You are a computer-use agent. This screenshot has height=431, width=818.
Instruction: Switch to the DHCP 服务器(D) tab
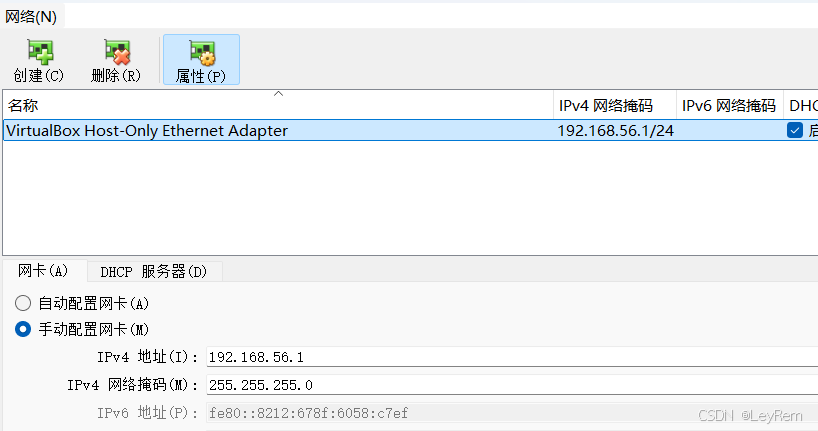coord(154,272)
